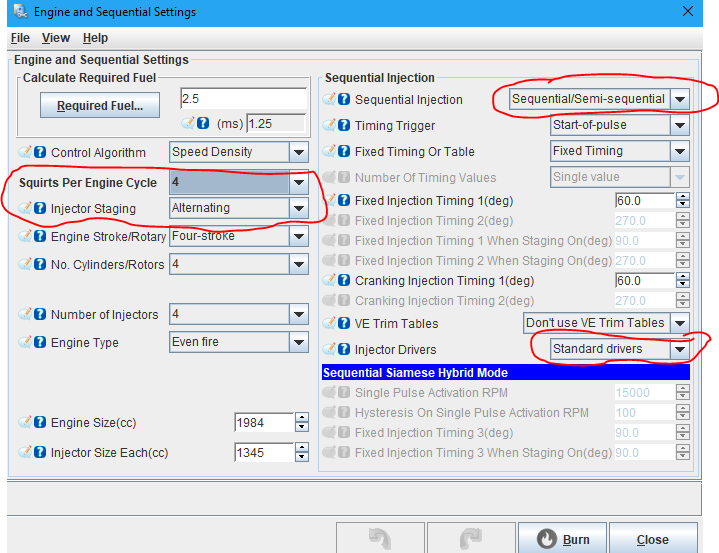This screenshot has height=553, width=719.
Task: Click the Injector Size Each(cc) input field
Action: 262,453
